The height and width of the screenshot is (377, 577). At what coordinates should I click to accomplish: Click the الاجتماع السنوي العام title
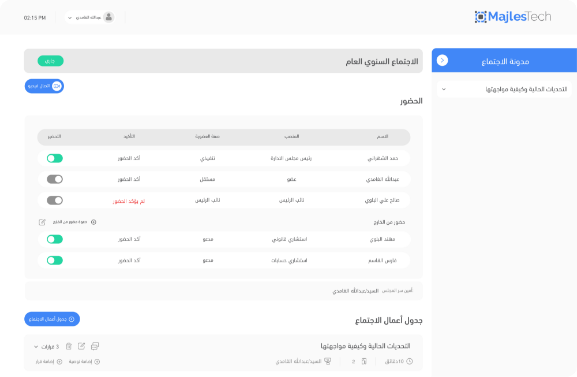tap(382, 61)
